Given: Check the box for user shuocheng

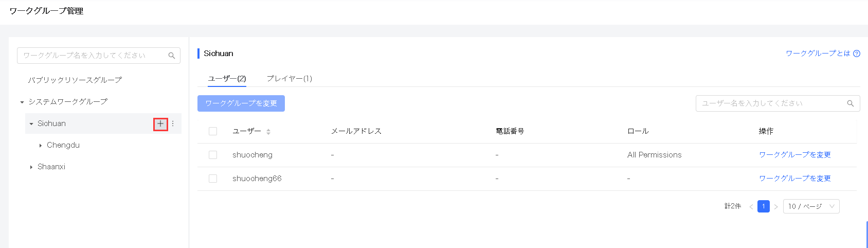Looking at the screenshot, I should (213, 155).
